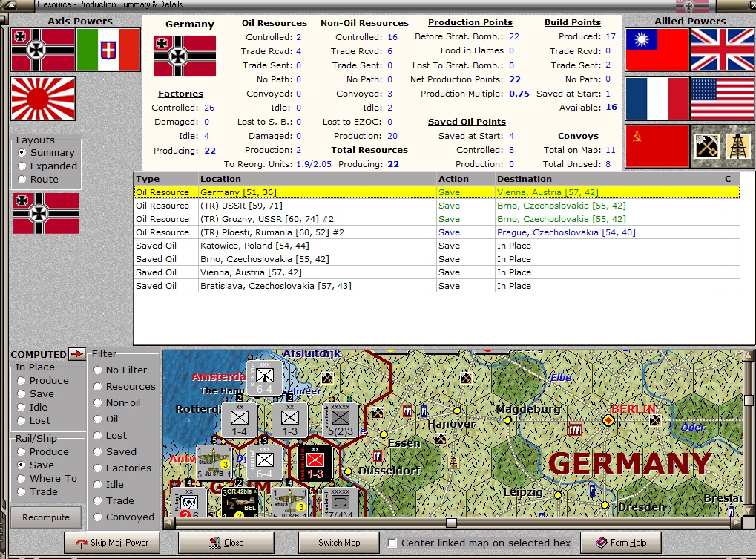Select the Expanded layout option
The width and height of the screenshot is (756, 559).
click(47, 166)
